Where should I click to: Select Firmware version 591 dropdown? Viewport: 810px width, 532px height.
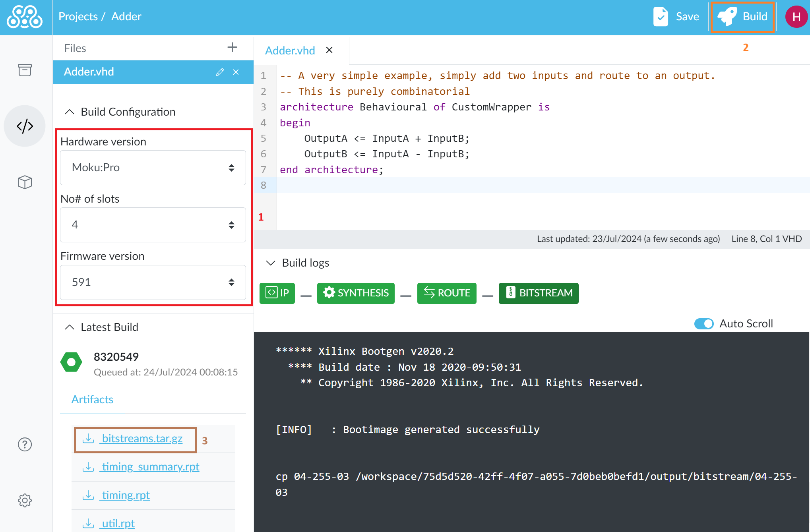click(x=152, y=281)
